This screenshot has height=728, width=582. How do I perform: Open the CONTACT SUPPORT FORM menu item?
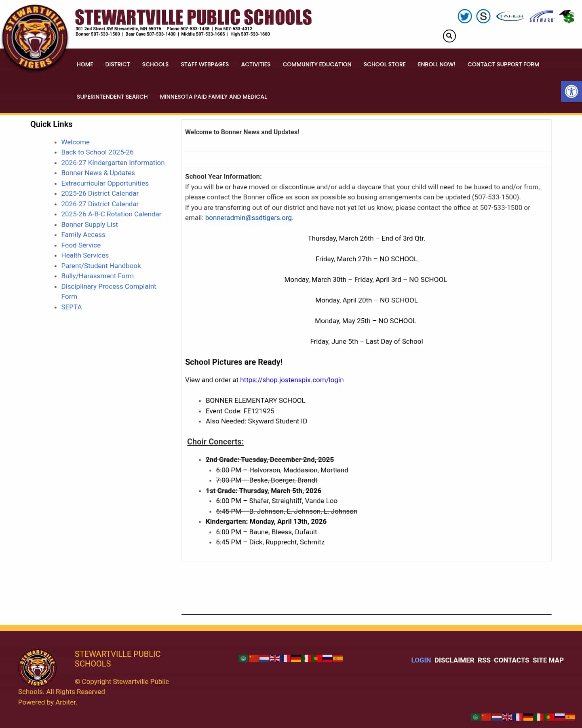(503, 64)
